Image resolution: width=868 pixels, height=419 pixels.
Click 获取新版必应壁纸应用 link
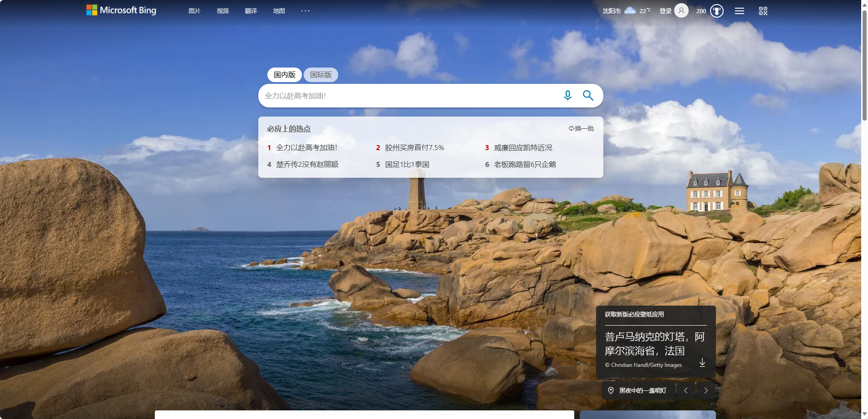pyautogui.click(x=634, y=314)
